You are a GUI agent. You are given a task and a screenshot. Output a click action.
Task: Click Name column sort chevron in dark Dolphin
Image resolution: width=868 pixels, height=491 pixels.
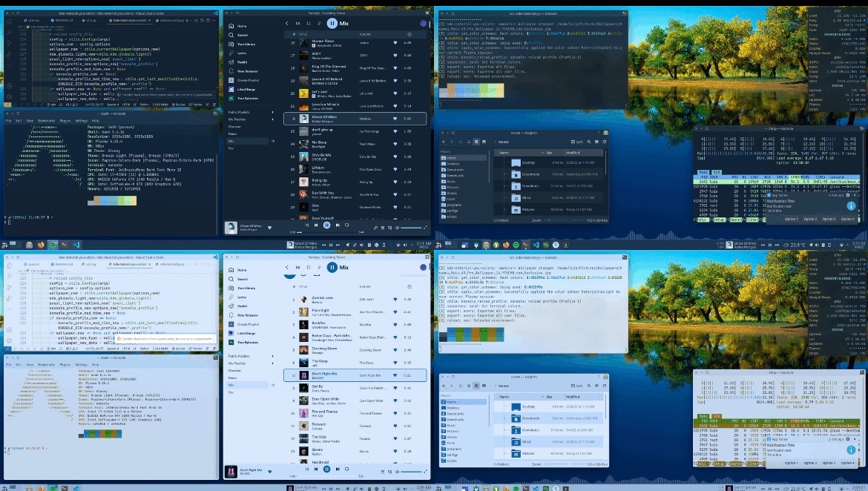tap(542, 153)
